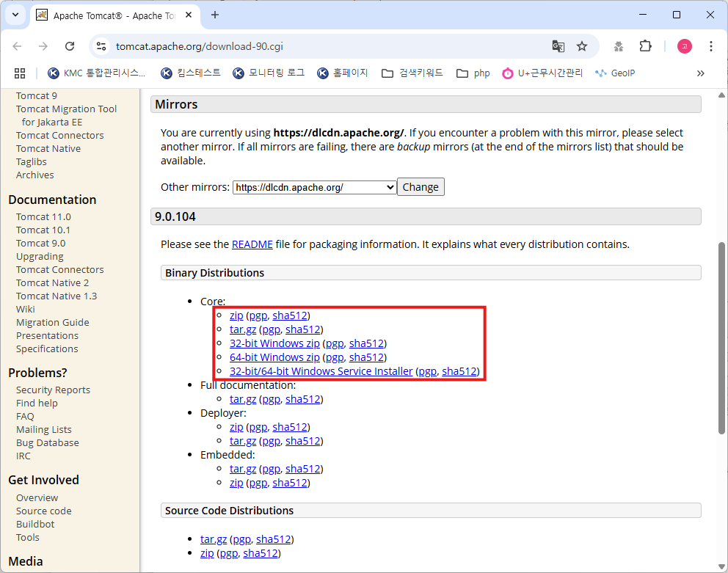Open Chrome three-dot menu

click(x=711, y=46)
